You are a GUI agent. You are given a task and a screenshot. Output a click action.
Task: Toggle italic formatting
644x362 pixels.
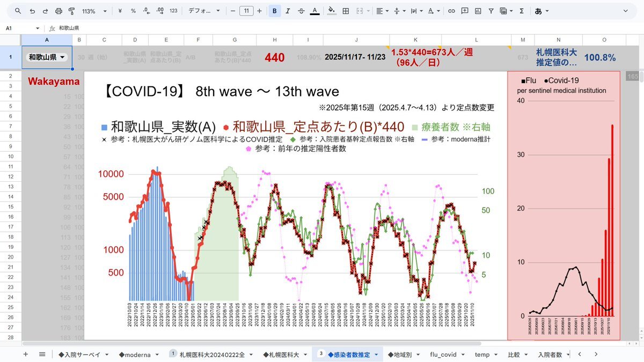click(288, 11)
